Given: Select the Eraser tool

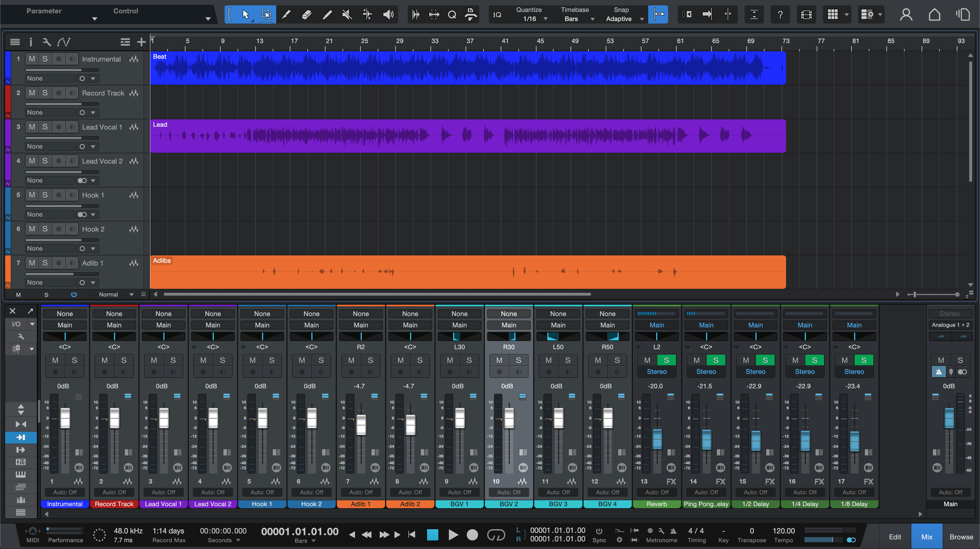Looking at the screenshot, I should (306, 14).
